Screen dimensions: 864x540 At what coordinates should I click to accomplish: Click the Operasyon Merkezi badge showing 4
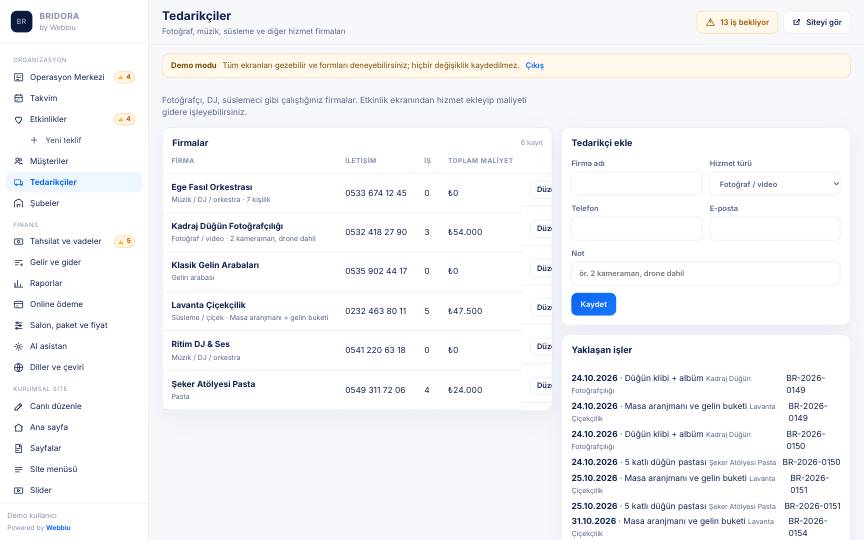tap(125, 77)
